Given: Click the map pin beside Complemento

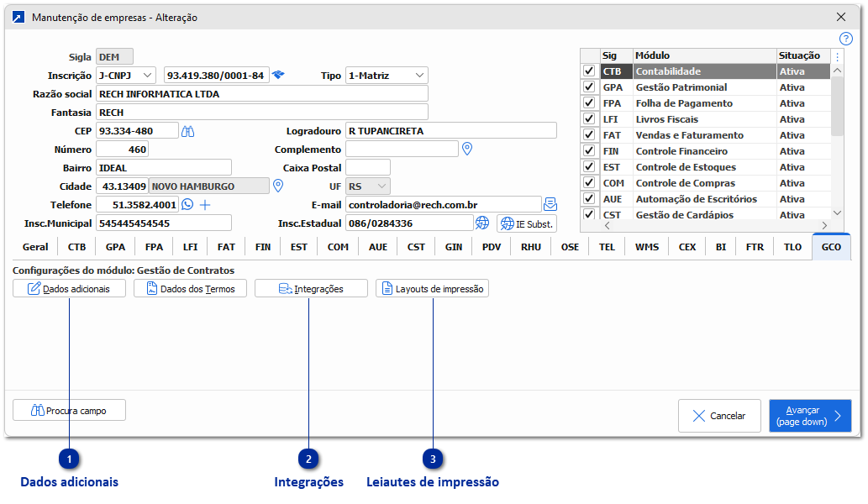Looking at the screenshot, I should pyautogui.click(x=468, y=149).
